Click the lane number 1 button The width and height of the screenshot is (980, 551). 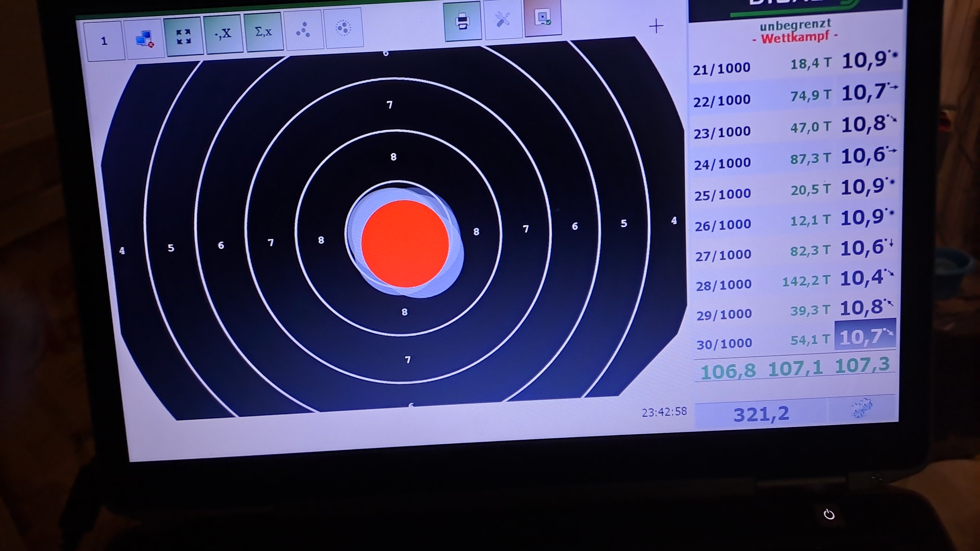pos(104,41)
